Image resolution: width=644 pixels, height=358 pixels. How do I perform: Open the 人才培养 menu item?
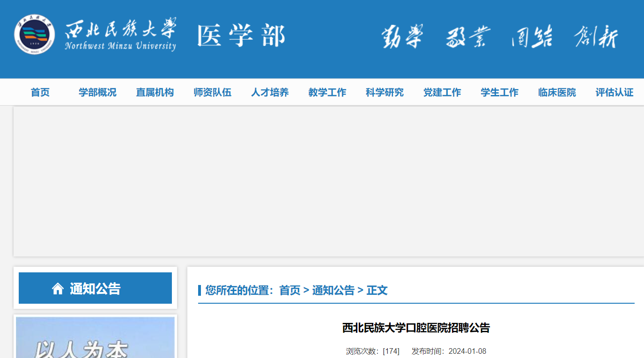click(270, 92)
